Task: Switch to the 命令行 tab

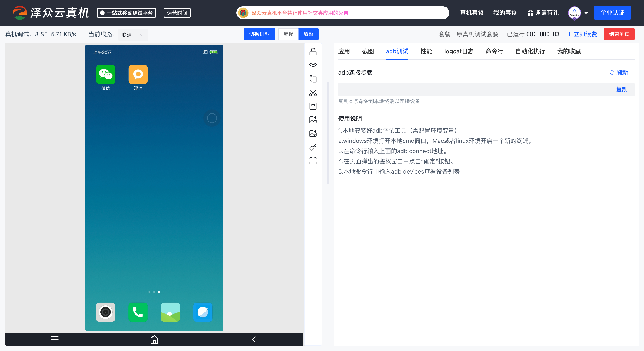Action: click(494, 51)
